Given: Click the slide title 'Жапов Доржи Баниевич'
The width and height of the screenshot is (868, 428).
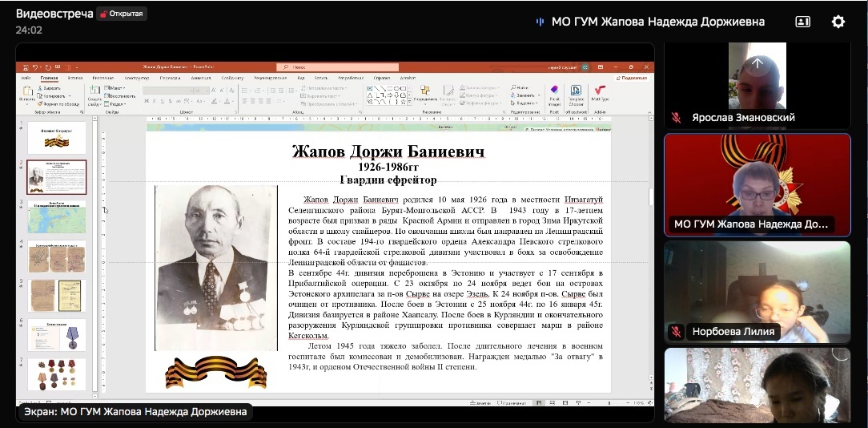Looking at the screenshot, I should [x=388, y=151].
